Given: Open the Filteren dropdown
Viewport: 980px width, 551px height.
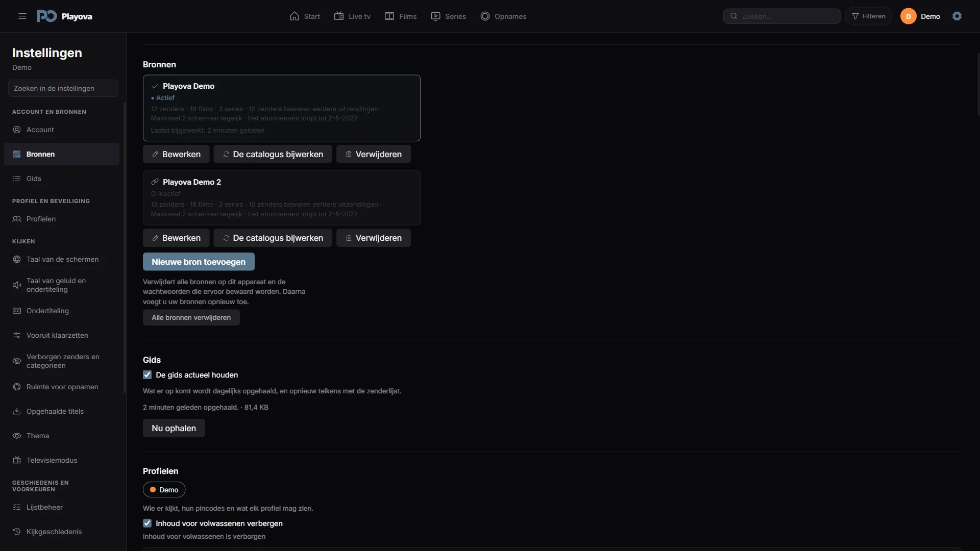Looking at the screenshot, I should click(x=868, y=16).
